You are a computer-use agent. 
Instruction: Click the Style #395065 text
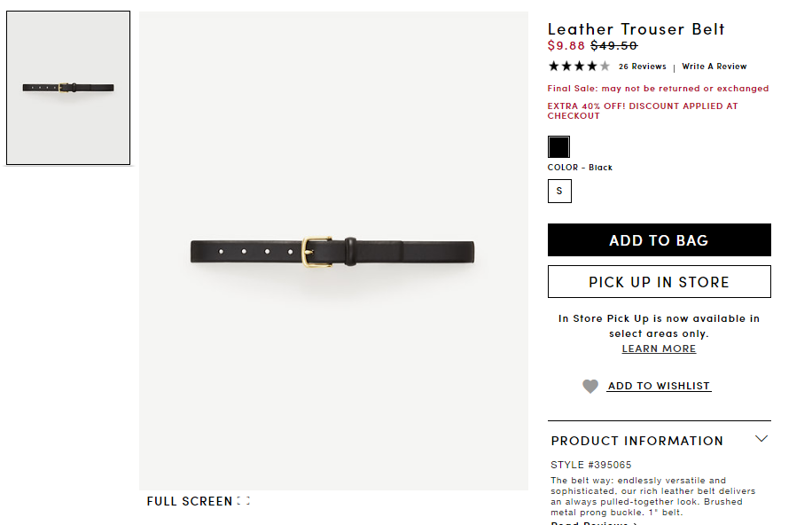coord(591,465)
